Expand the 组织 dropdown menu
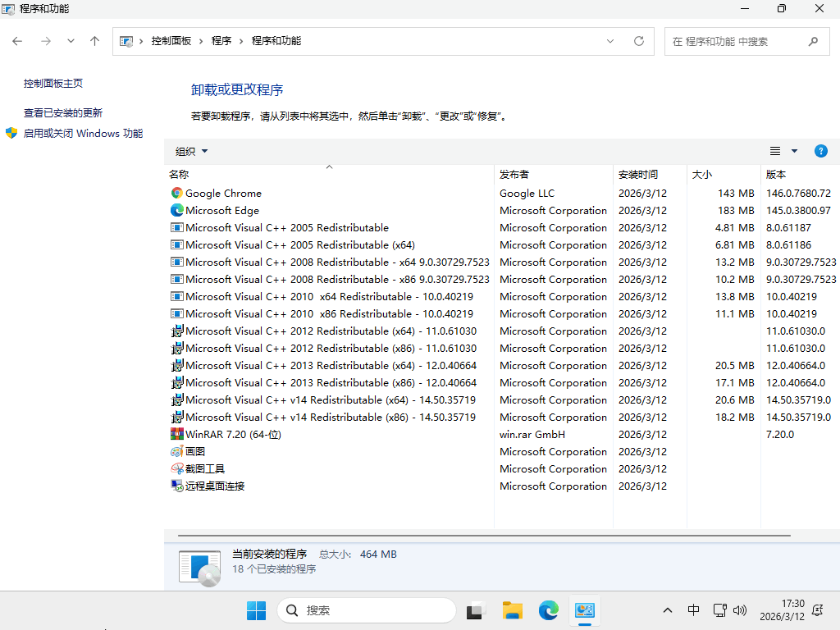 coord(191,151)
